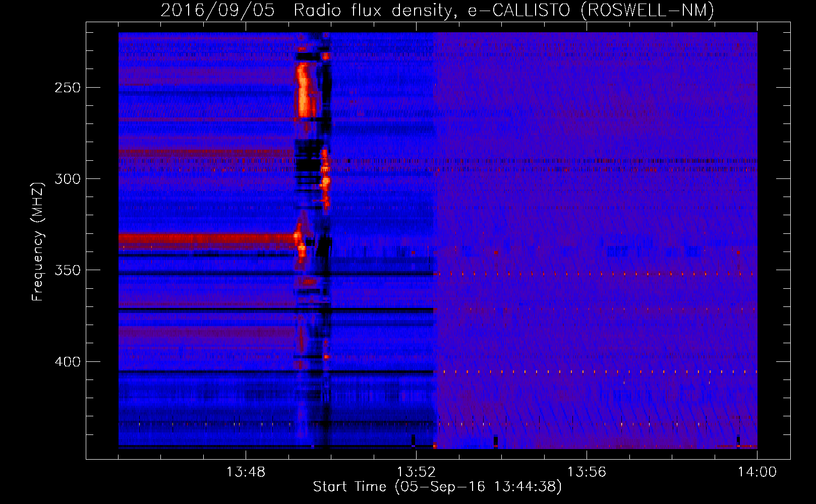This screenshot has width=816, height=504.
Task: Click the "250" frequency tick label
Action: tap(68, 88)
